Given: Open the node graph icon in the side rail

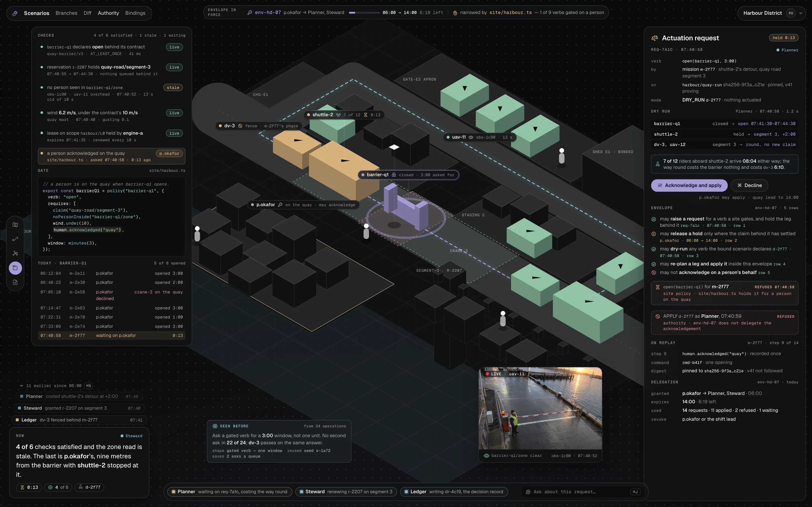Looking at the screenshot, I should pyautogui.click(x=15, y=253).
